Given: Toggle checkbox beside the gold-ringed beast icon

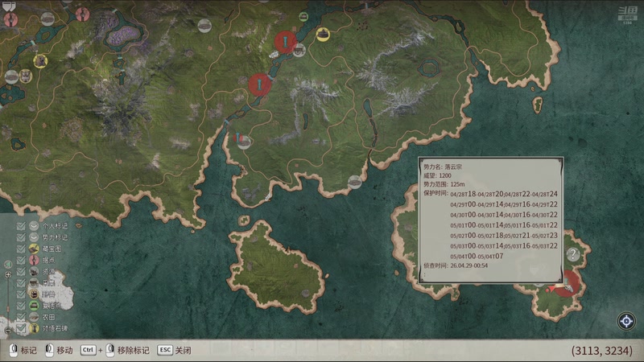Looking at the screenshot, I should point(21,294).
